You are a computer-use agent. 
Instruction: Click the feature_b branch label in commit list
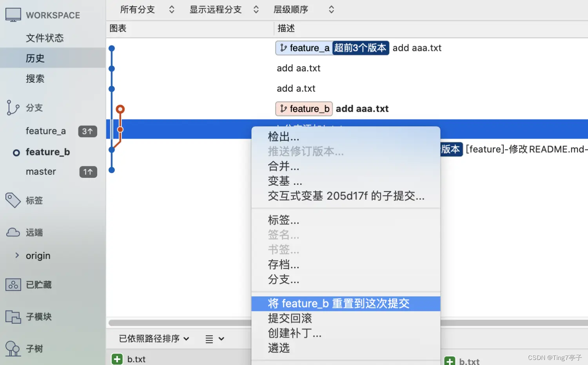304,109
